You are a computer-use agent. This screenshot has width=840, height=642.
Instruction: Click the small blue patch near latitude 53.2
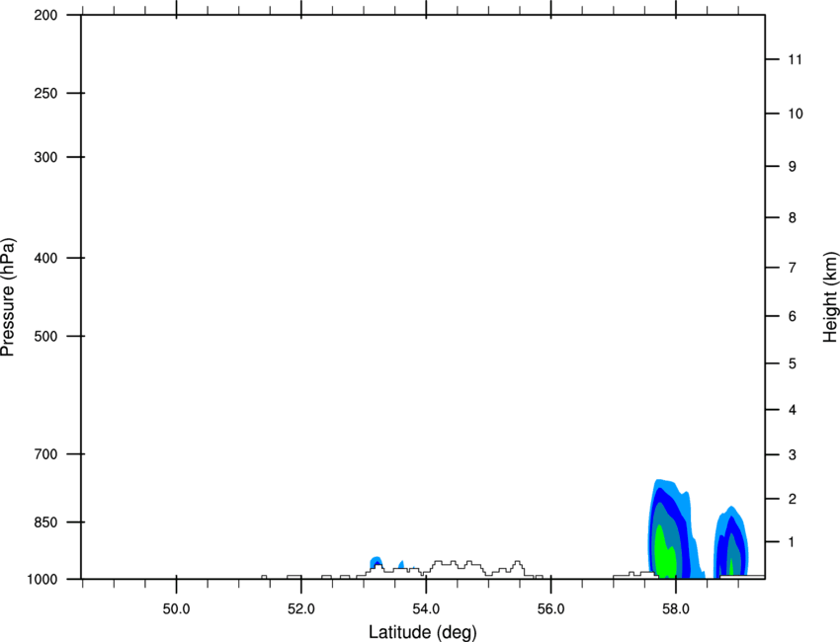click(377, 561)
